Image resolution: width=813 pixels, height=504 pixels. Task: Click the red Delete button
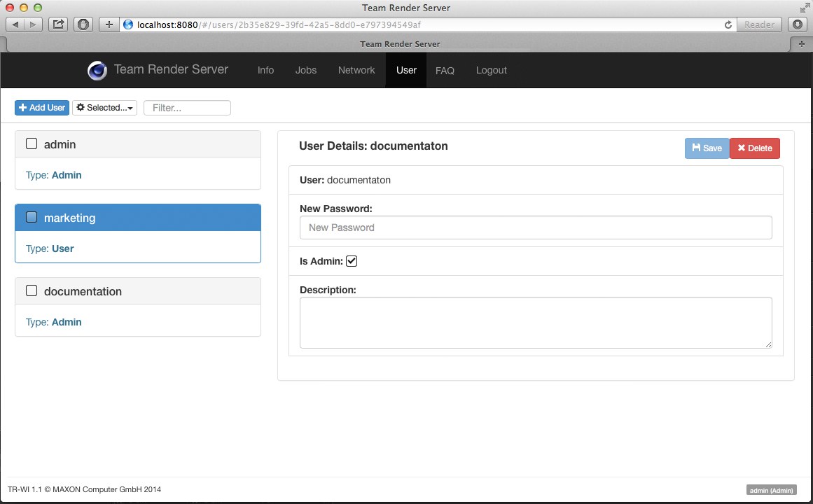coord(754,148)
